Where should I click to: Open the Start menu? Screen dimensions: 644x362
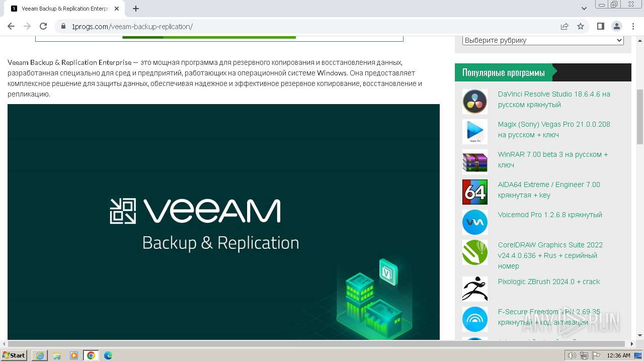tap(14, 355)
